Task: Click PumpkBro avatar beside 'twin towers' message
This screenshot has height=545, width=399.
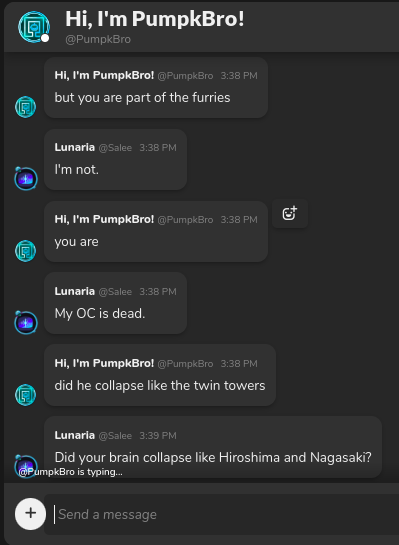Action: point(25,395)
